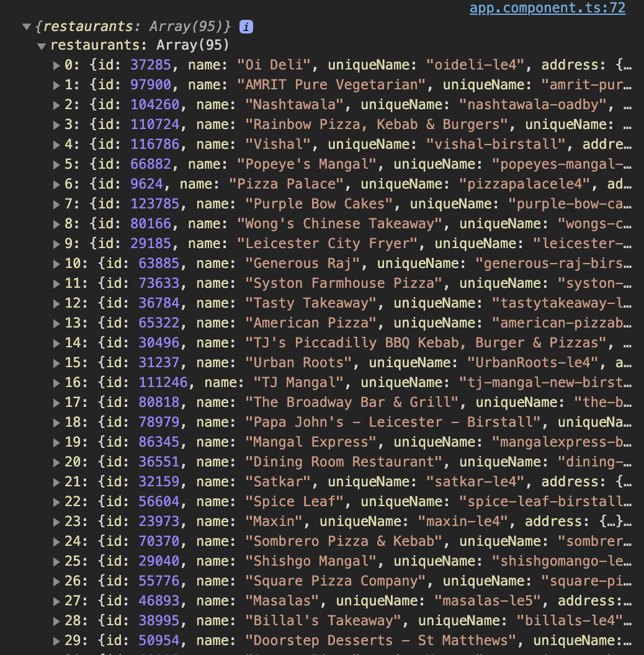The height and width of the screenshot is (655, 644).
Task: Expand item 3 Rainbow Pizza, Kebab & Burgers
Action: coord(56,125)
